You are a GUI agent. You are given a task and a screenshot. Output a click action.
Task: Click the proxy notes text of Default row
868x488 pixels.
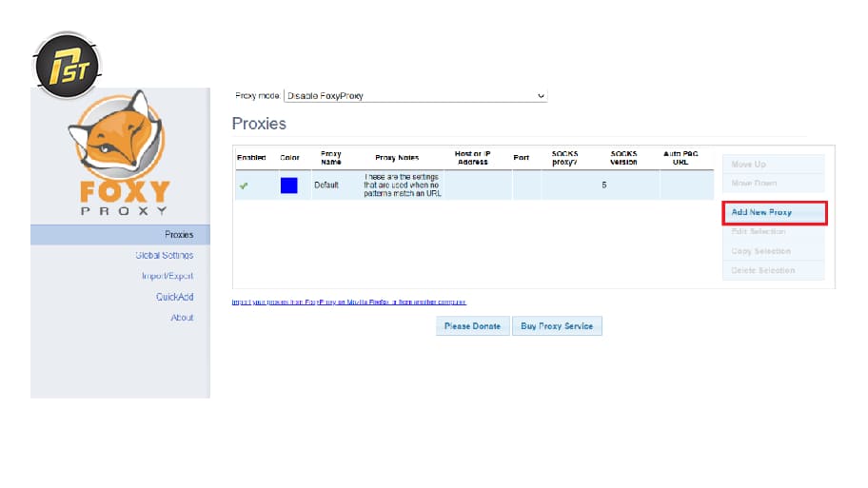[x=403, y=185]
